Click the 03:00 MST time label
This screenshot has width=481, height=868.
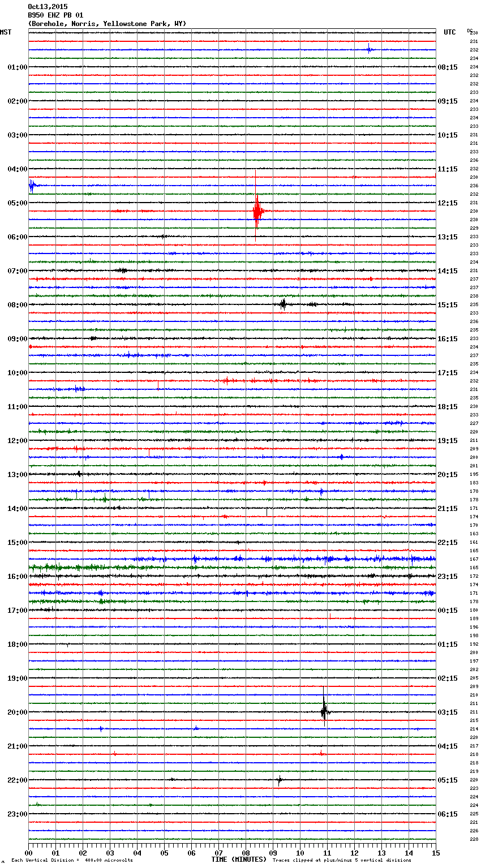(17, 135)
